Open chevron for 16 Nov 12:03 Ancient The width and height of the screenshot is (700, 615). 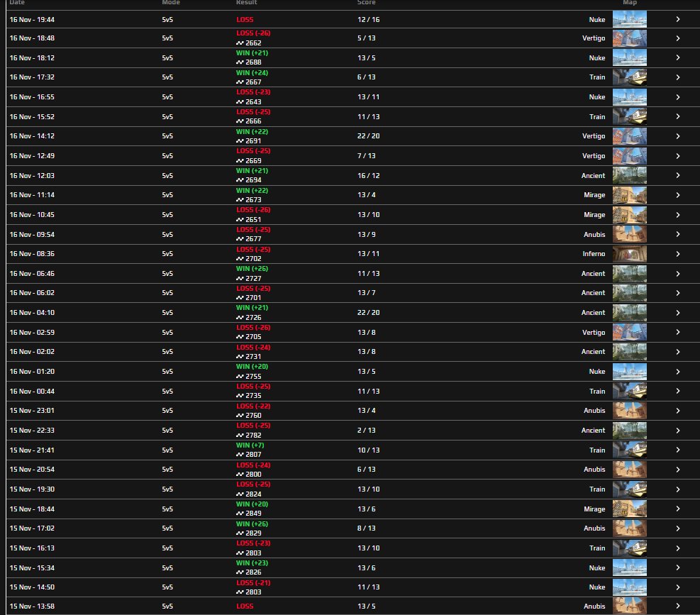[x=678, y=175]
